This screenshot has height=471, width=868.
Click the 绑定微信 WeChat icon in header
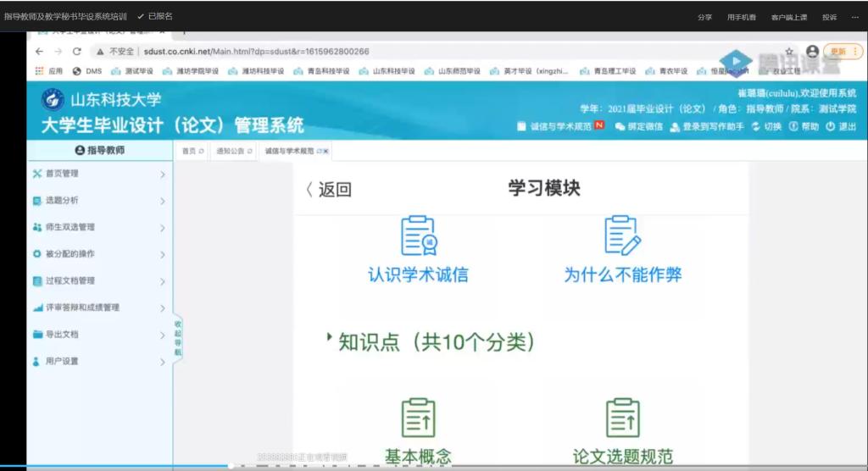(x=620, y=127)
